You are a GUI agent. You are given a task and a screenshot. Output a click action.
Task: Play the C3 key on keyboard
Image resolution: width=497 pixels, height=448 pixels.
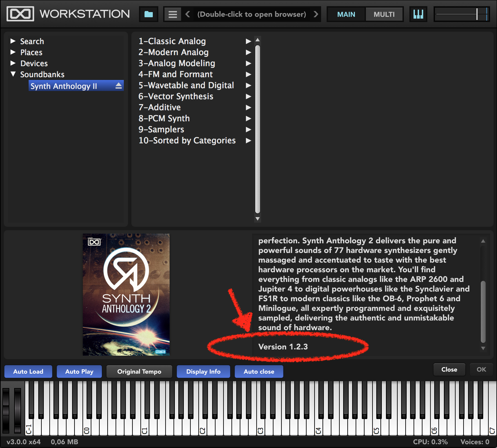[x=260, y=427]
